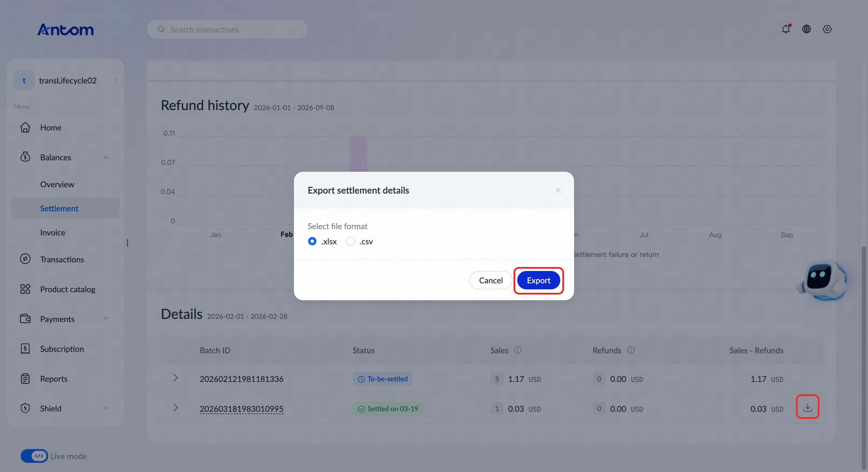The width and height of the screenshot is (868, 472).
Task: Select the .csv file format
Action: 350,241
